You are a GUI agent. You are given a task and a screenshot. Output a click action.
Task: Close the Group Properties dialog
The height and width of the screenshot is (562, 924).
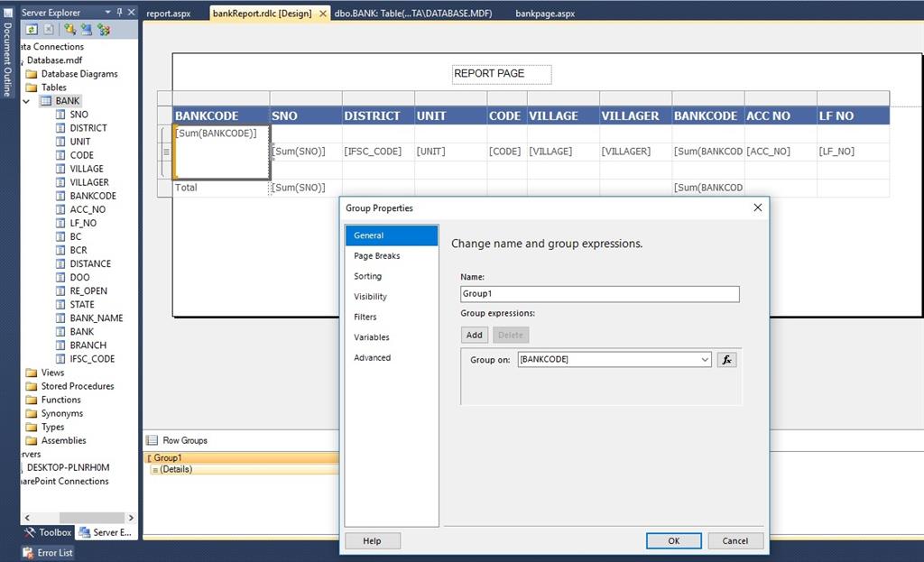pos(758,207)
